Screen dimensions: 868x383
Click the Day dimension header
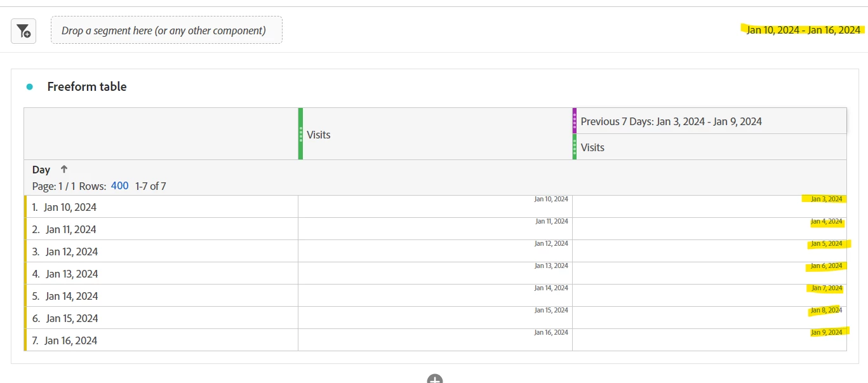pyautogui.click(x=41, y=170)
